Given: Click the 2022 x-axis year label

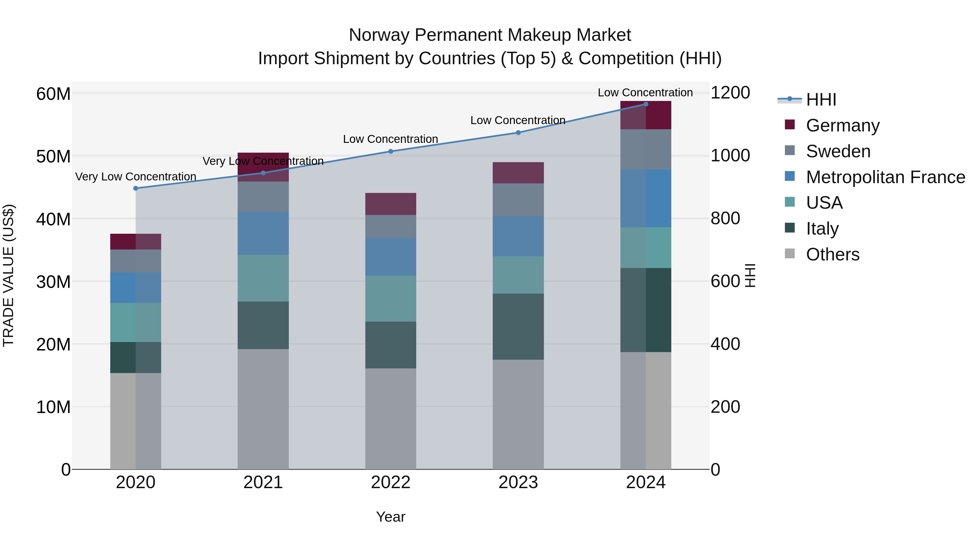Looking at the screenshot, I should tap(391, 482).
